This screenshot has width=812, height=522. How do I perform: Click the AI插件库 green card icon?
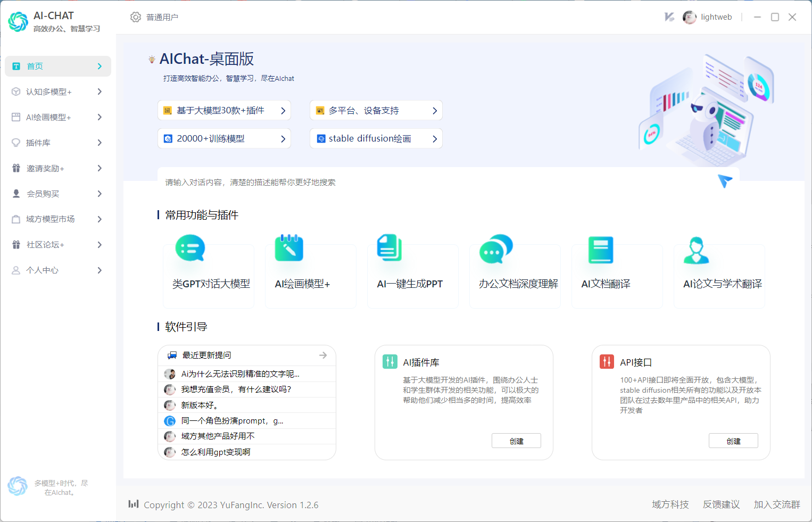[390, 362]
